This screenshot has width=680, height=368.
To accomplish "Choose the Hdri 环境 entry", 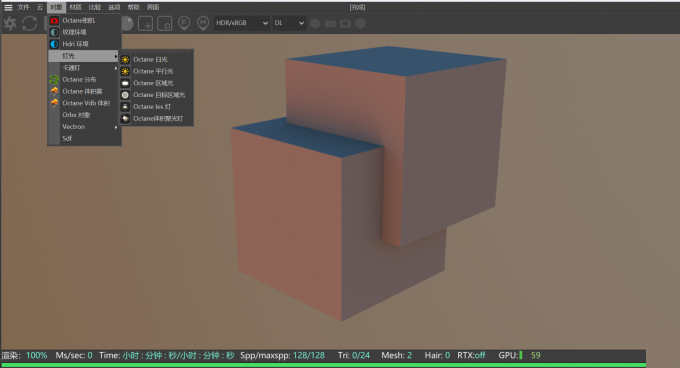I will point(84,44).
